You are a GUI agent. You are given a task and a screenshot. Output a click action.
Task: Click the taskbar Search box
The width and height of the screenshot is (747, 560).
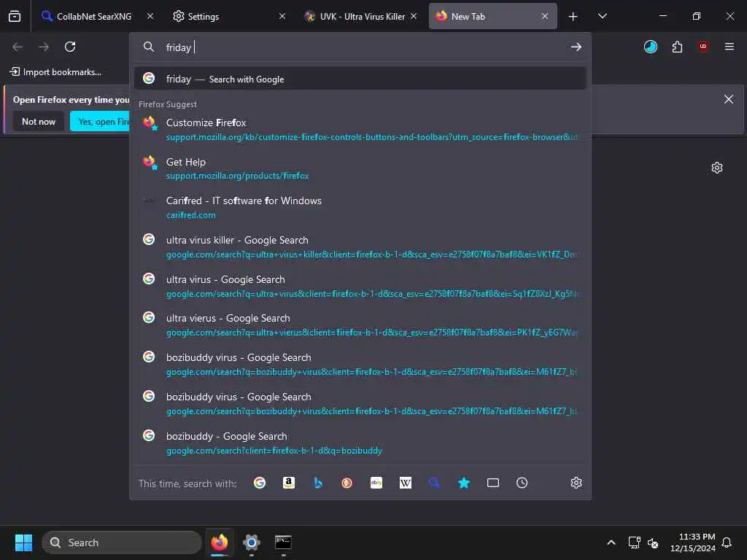point(122,542)
